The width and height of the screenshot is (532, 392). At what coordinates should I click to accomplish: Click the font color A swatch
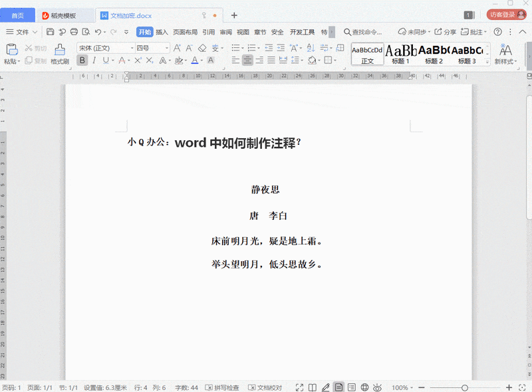pos(194,60)
